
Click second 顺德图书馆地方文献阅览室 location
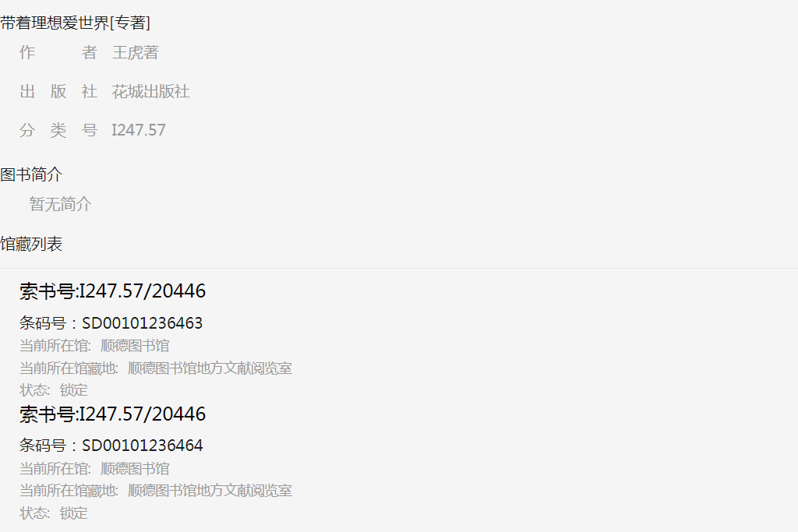(x=210, y=491)
